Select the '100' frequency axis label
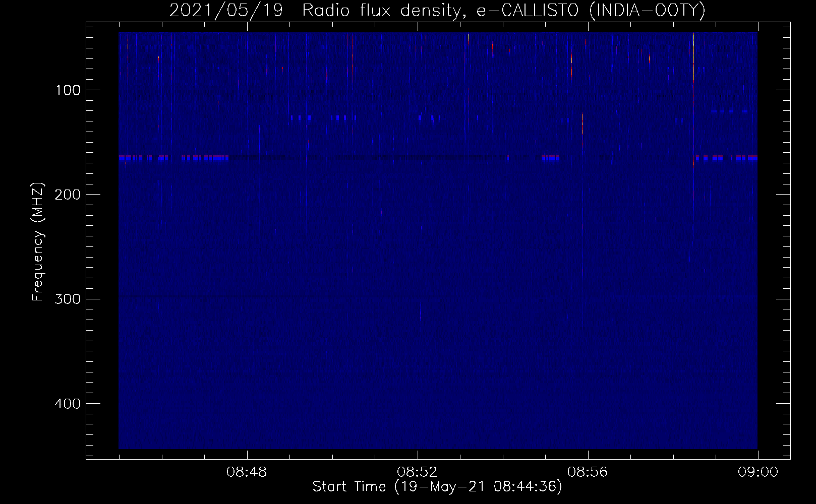Image resolution: width=816 pixels, height=504 pixels. point(68,90)
